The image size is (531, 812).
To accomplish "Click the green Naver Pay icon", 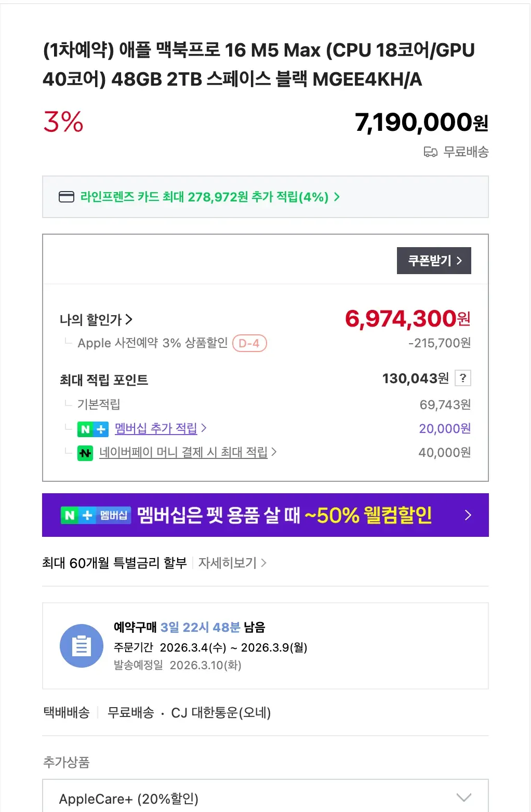I will pos(85,453).
